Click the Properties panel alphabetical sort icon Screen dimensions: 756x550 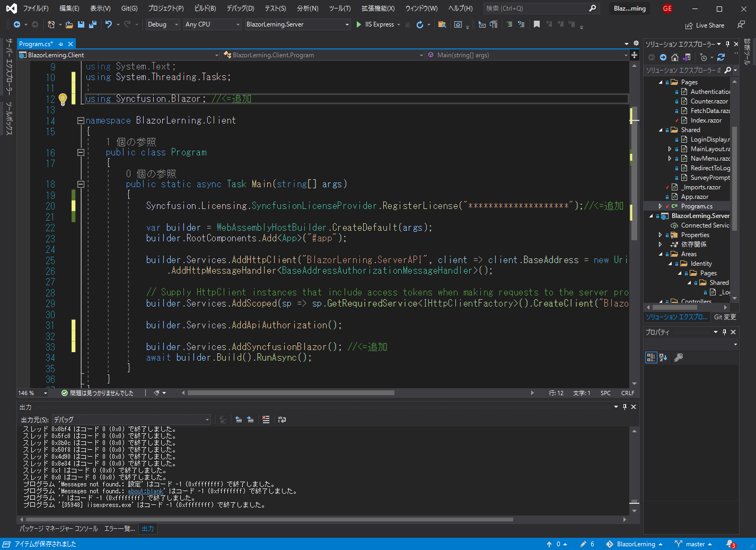[x=663, y=357]
